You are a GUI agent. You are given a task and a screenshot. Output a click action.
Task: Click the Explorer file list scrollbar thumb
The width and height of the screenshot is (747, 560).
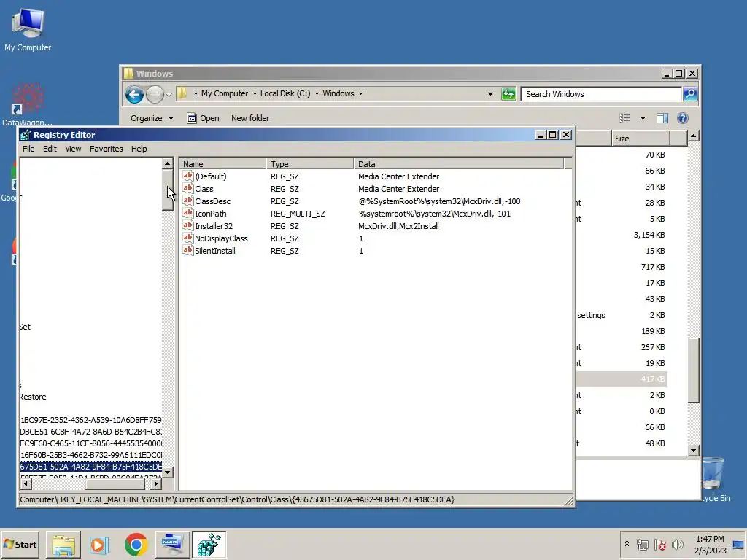pos(694,370)
